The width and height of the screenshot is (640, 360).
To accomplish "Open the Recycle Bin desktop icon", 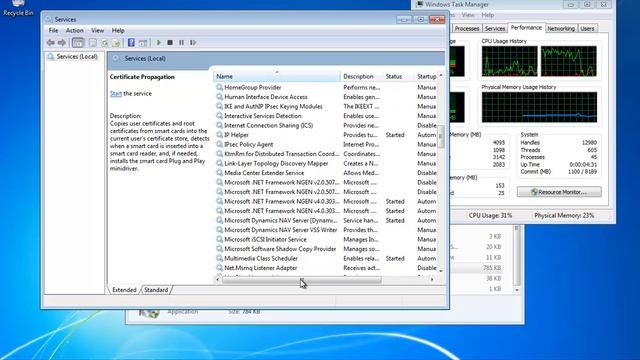I will (x=18, y=8).
